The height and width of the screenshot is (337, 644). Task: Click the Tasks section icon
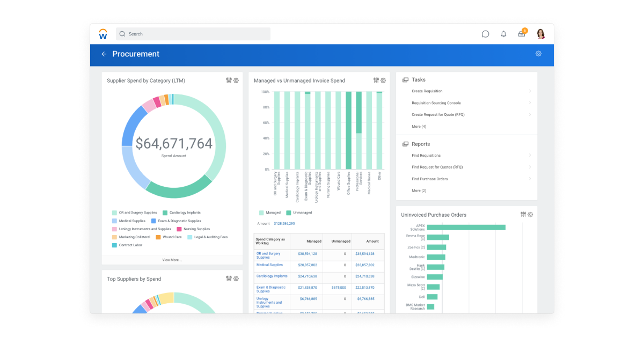[405, 79]
